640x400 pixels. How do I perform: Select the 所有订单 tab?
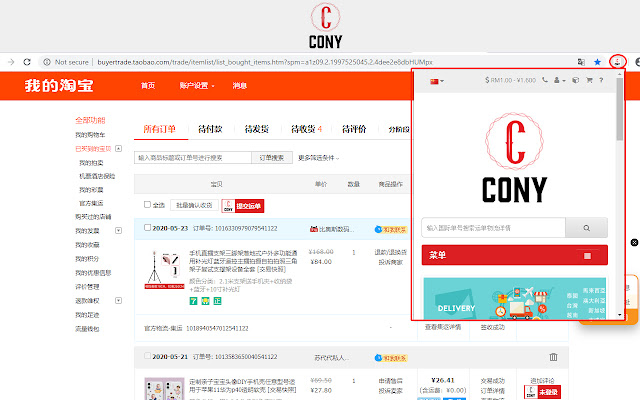(x=160, y=129)
